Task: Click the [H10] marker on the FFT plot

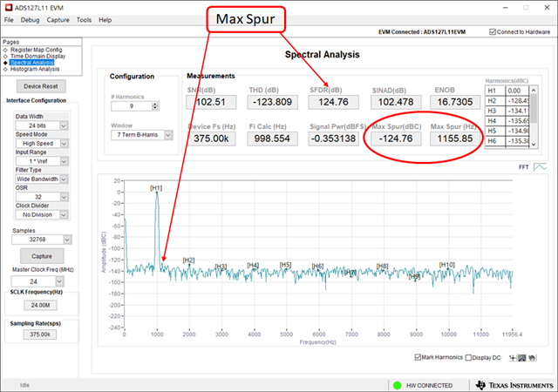Action: pyautogui.click(x=447, y=265)
